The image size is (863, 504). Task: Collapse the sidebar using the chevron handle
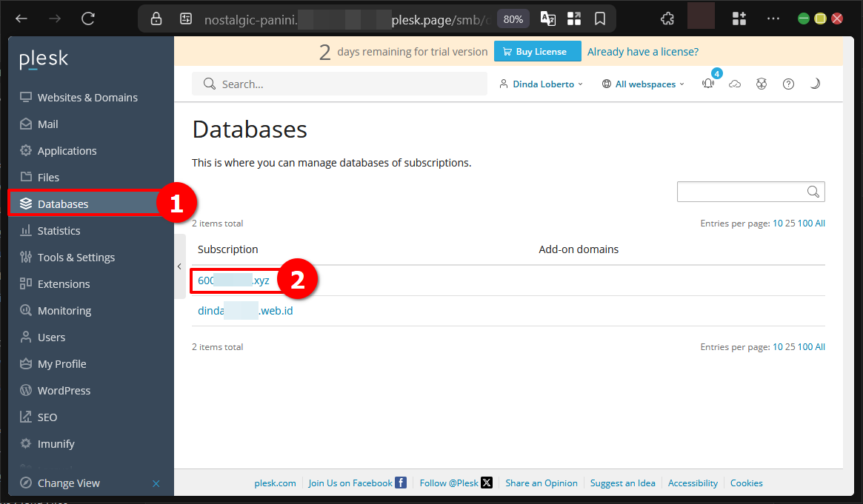[x=179, y=266]
